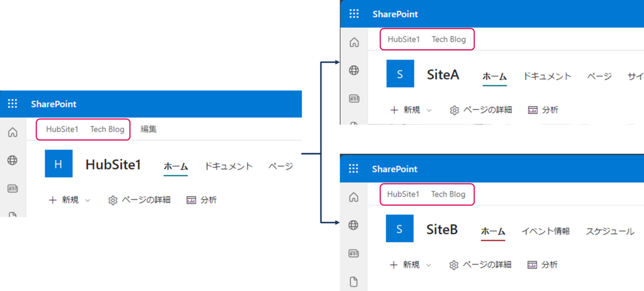
Task: Click the SiteA site logo tile
Action: coord(400,74)
